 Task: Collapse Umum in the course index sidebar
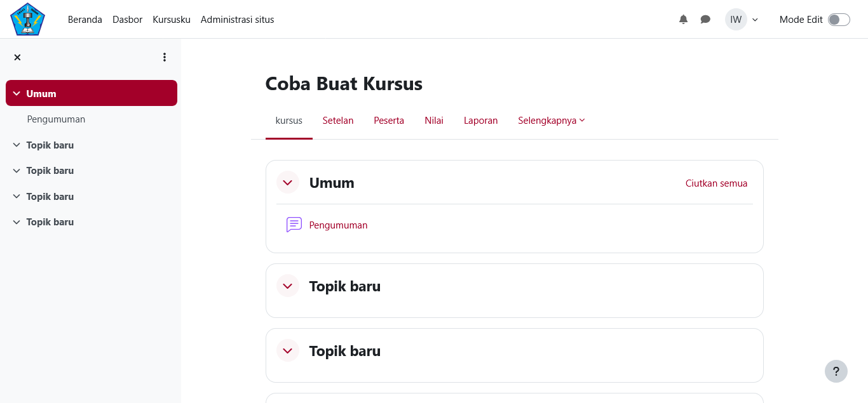click(x=17, y=94)
